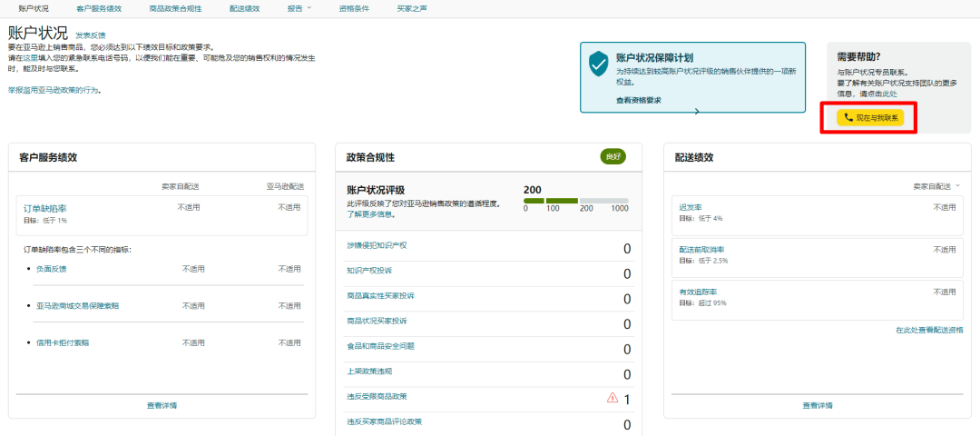Click the 发表反馈 link
This screenshot has width=980, height=436.
(x=90, y=35)
